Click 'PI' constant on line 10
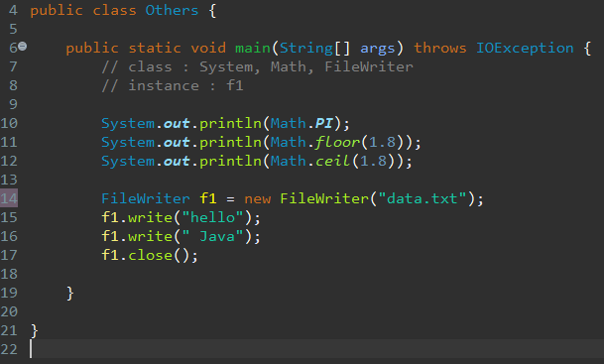The height and width of the screenshot is (364, 604). click(x=324, y=123)
